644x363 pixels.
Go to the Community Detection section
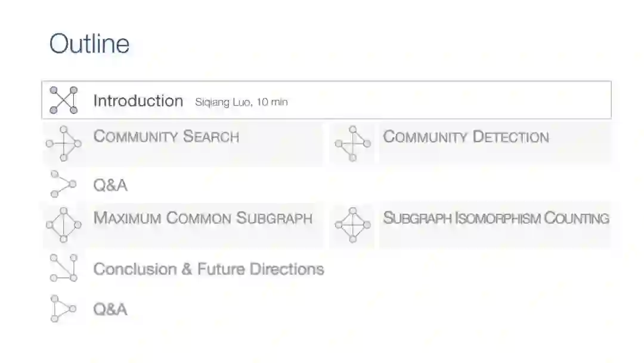point(466,137)
